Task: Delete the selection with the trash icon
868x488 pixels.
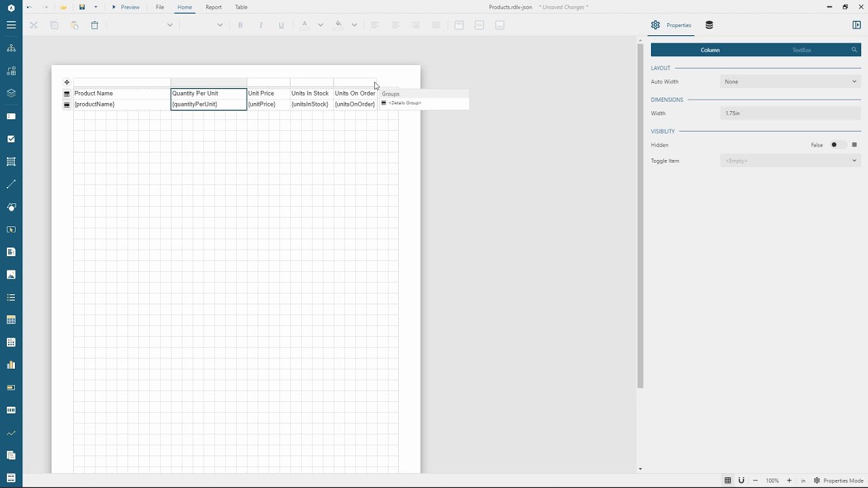Action: tap(95, 25)
